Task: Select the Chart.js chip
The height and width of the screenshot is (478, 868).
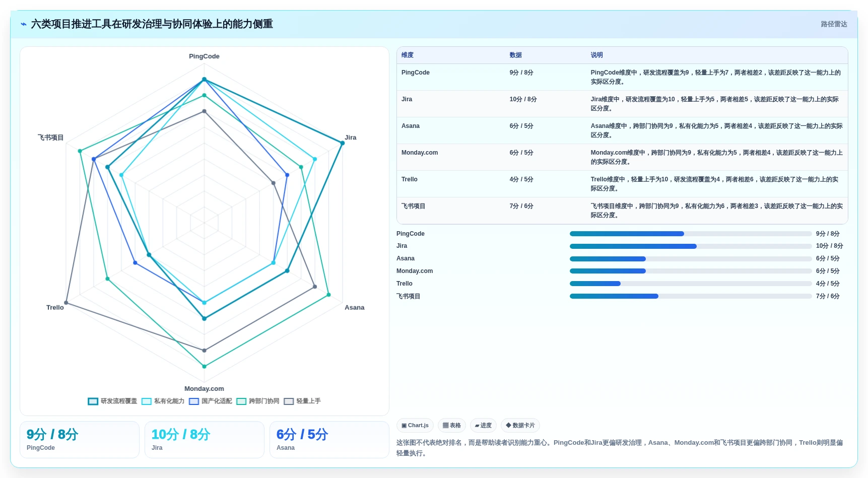Action: 415,426
